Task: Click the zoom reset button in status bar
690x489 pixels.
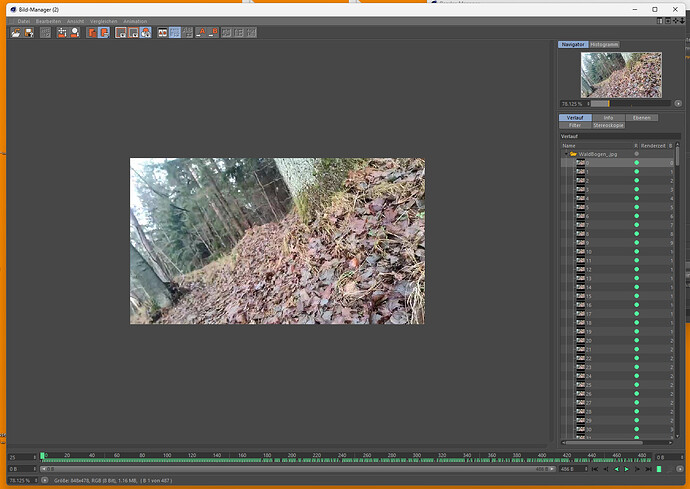Action: 45,481
